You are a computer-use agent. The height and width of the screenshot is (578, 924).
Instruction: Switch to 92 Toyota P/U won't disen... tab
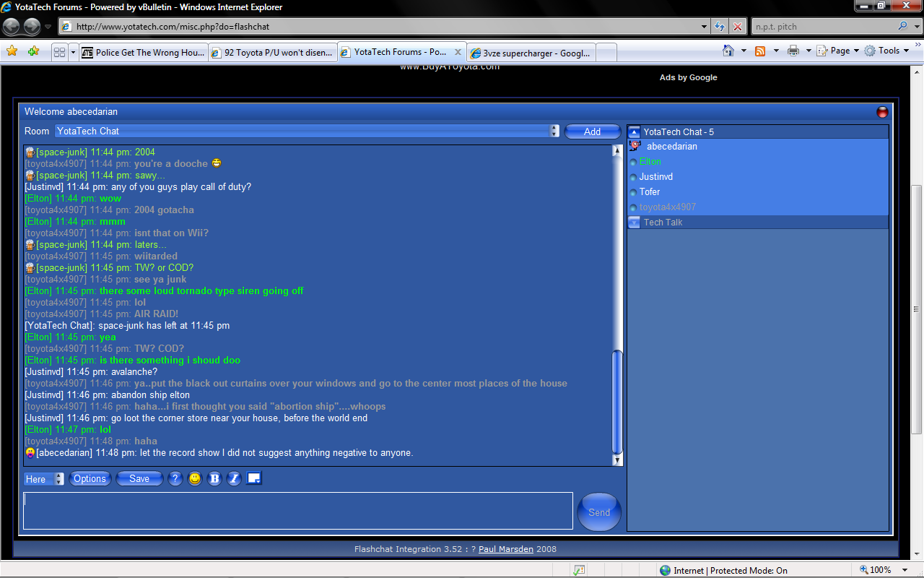click(x=272, y=52)
